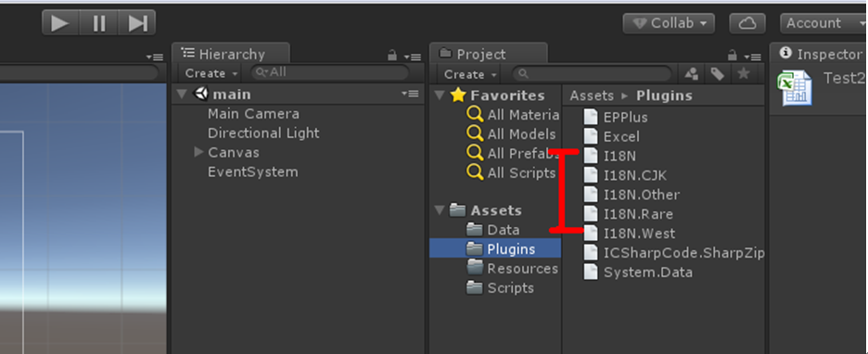The width and height of the screenshot is (868, 354).
Task: Open the Project Create dropdown
Action: [470, 74]
